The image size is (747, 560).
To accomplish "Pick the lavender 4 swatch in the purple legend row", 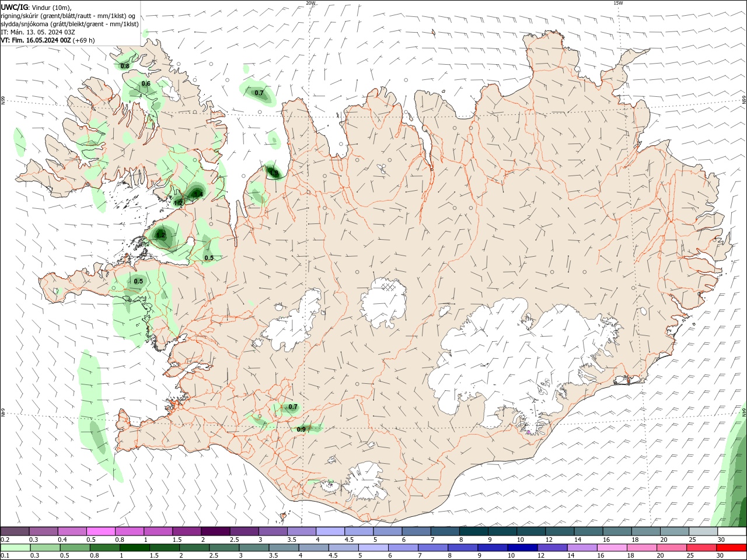I will [330, 531].
